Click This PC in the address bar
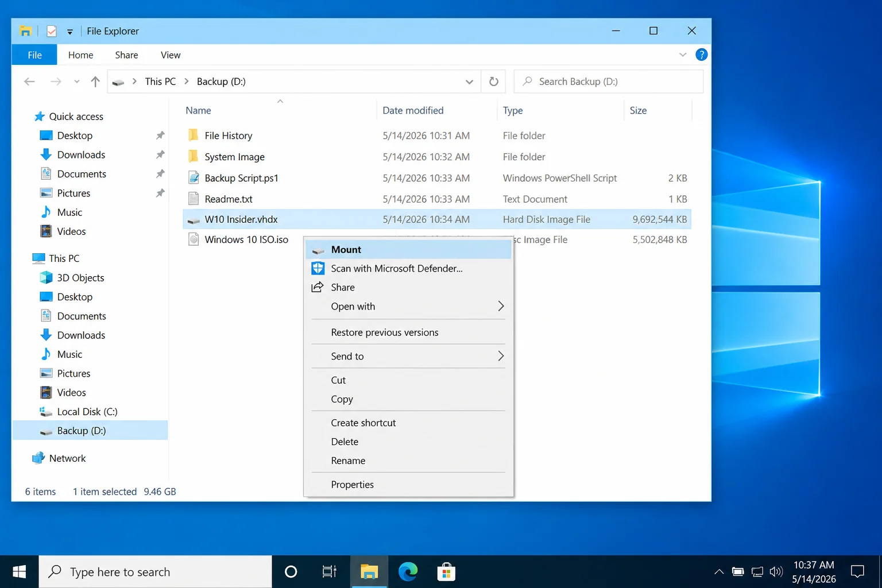The image size is (882, 588). pos(160,82)
